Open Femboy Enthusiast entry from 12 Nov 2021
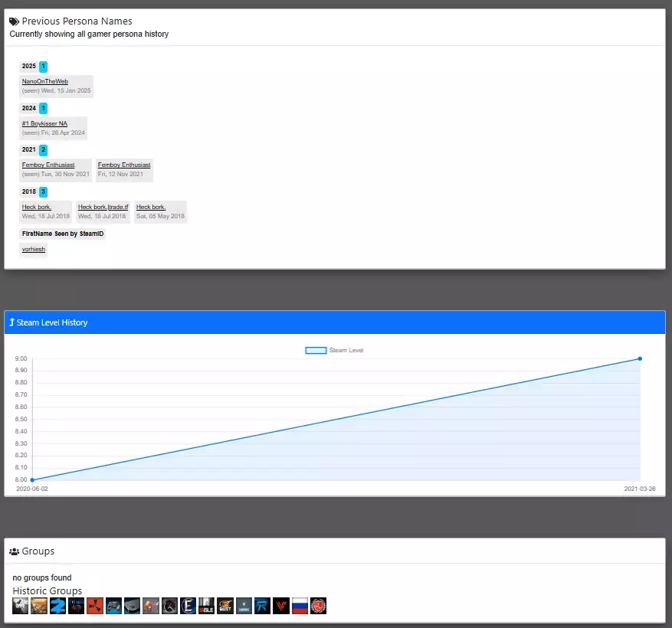 (x=124, y=165)
